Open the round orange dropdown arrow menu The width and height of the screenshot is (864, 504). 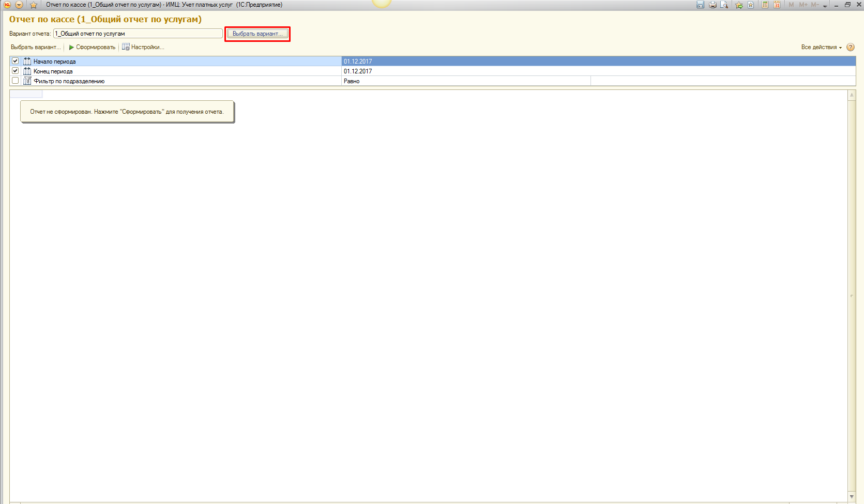click(19, 5)
